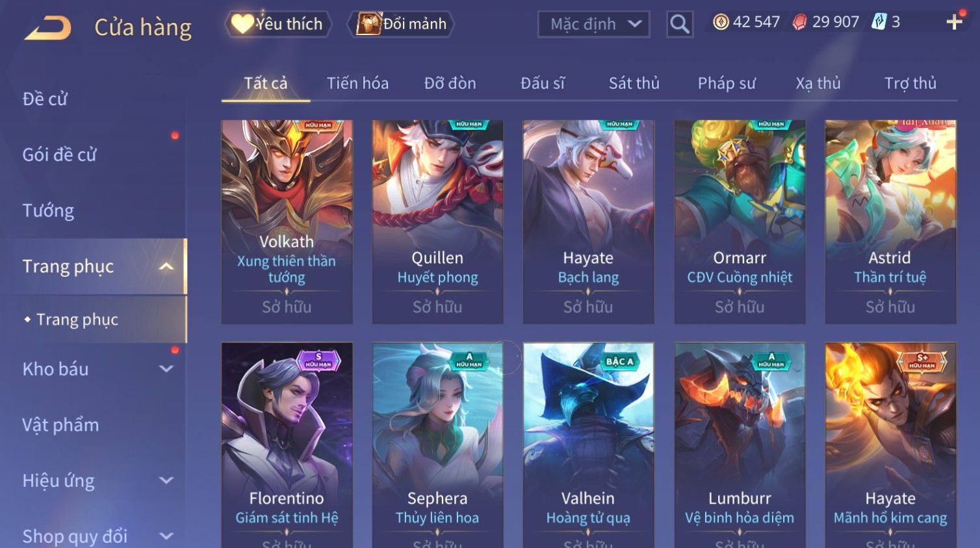Image resolution: width=980 pixels, height=548 pixels.
Task: Click the gold coin currency icon
Action: pyautogui.click(x=721, y=22)
